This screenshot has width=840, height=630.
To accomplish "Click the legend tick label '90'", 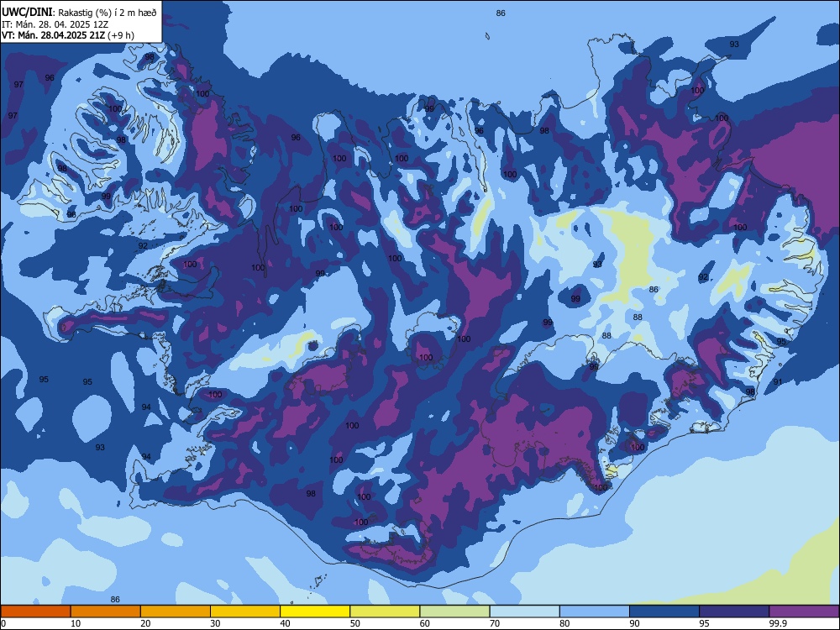I will coord(634,623).
